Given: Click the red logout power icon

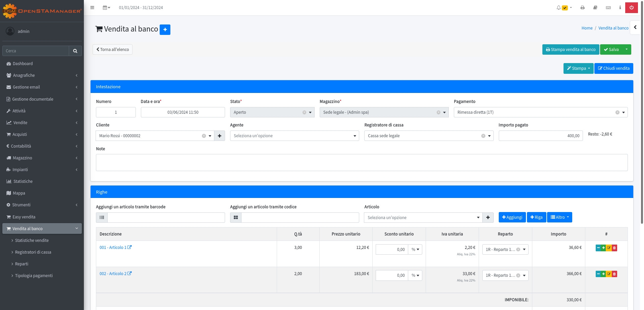Looking at the screenshot, I should pyautogui.click(x=631, y=7).
